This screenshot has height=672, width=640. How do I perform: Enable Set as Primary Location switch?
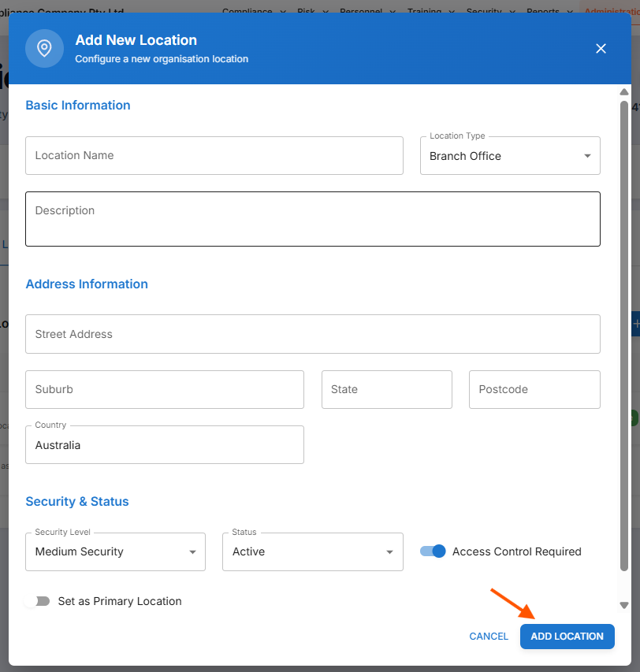37,601
